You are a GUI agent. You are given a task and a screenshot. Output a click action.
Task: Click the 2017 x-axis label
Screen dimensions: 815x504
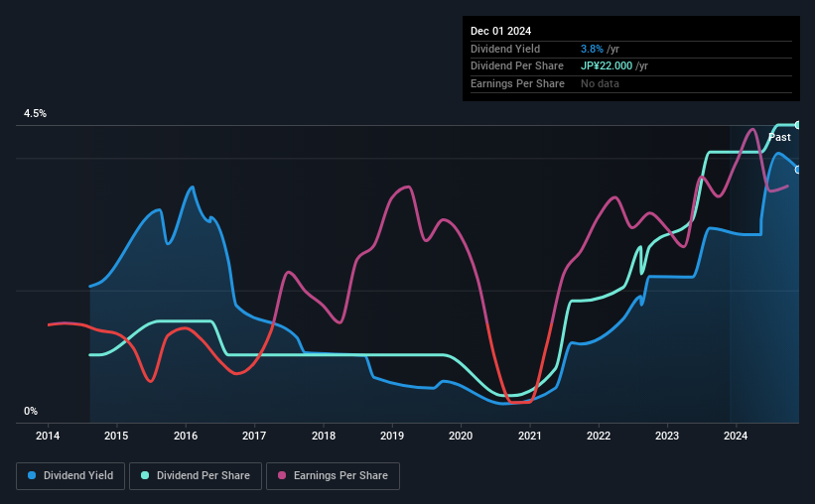[254, 436]
